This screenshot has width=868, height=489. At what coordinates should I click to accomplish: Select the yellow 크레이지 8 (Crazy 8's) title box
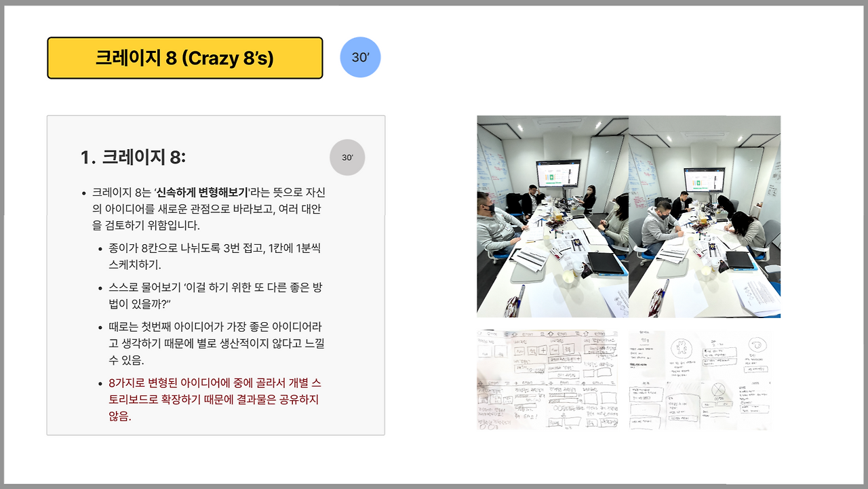[x=184, y=58]
